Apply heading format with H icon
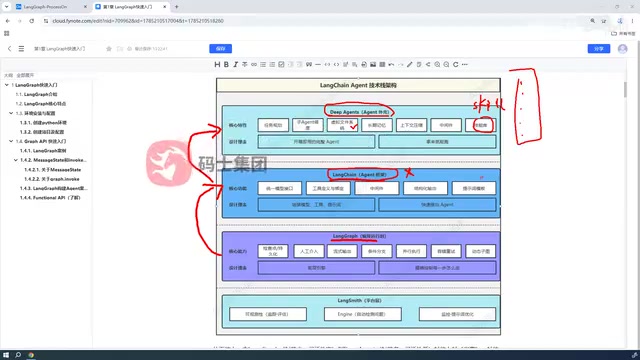Image resolution: width=640 pixels, height=360 pixels. point(217,64)
